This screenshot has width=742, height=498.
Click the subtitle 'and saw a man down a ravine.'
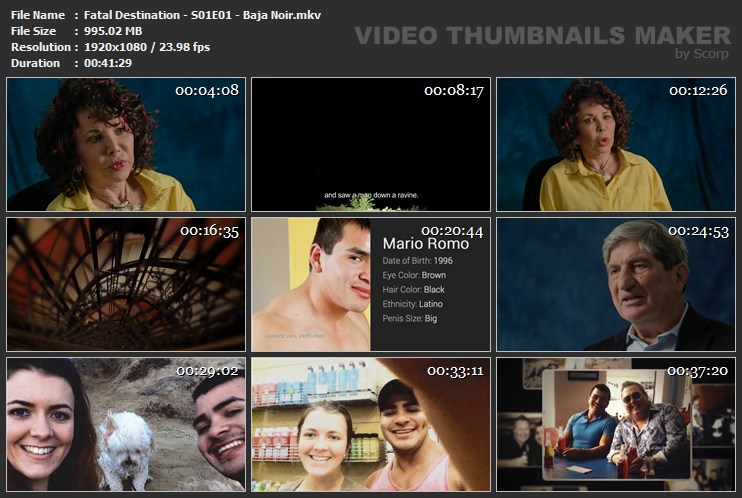tap(371, 195)
